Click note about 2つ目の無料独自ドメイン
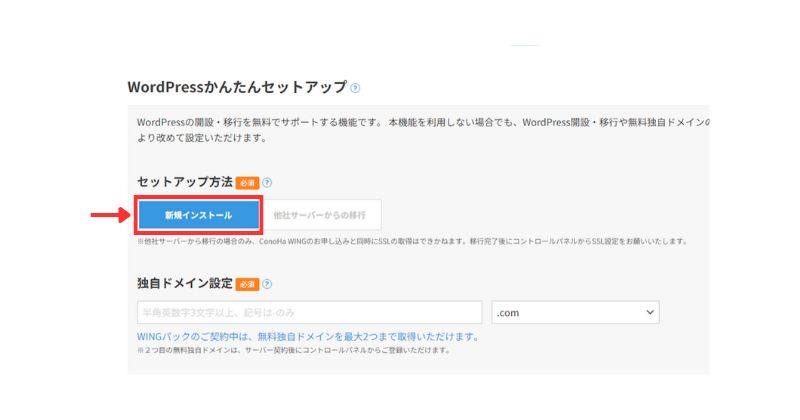 click(292, 351)
